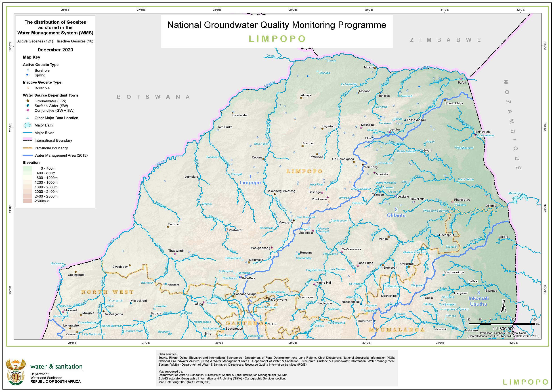
Task: Click the north arrow on the map
Action: click(x=504, y=306)
